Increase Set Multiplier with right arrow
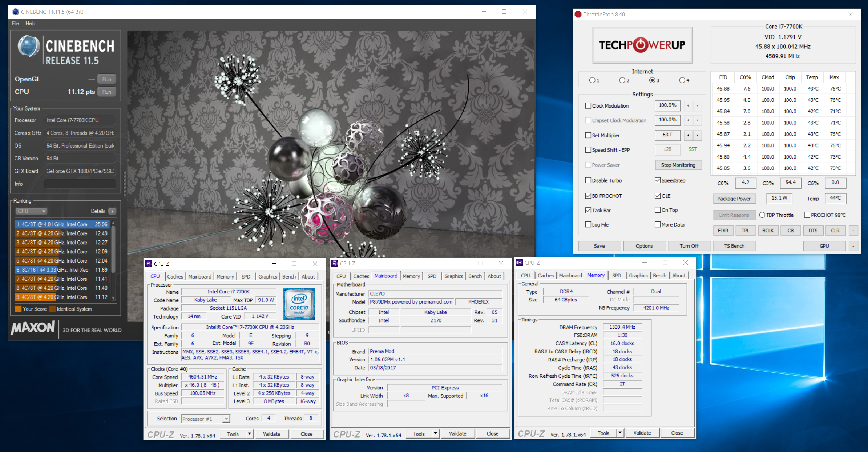868x452 pixels. (697, 135)
